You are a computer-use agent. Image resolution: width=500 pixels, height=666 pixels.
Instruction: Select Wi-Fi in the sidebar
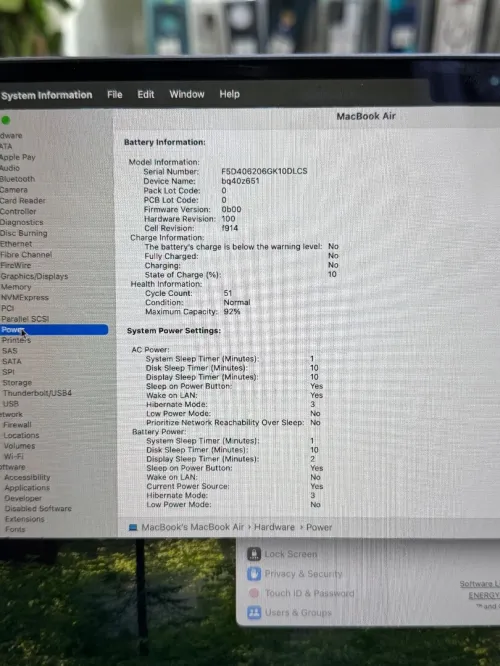click(14, 456)
